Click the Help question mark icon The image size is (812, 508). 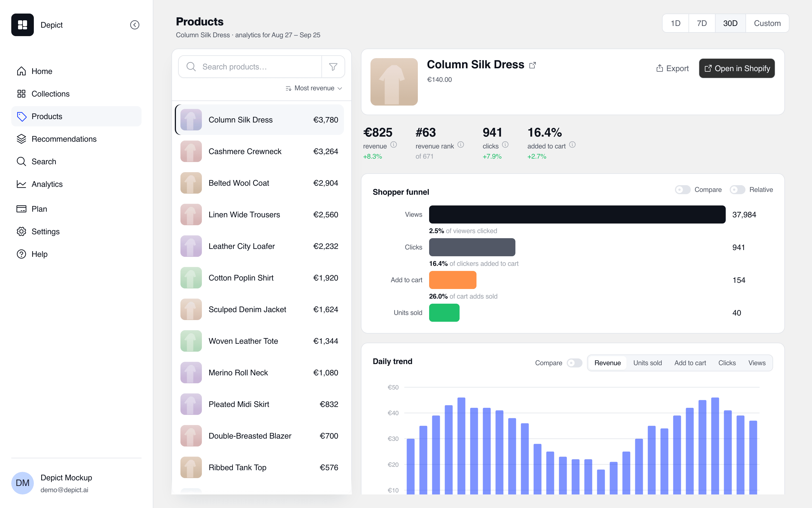pyautogui.click(x=21, y=254)
